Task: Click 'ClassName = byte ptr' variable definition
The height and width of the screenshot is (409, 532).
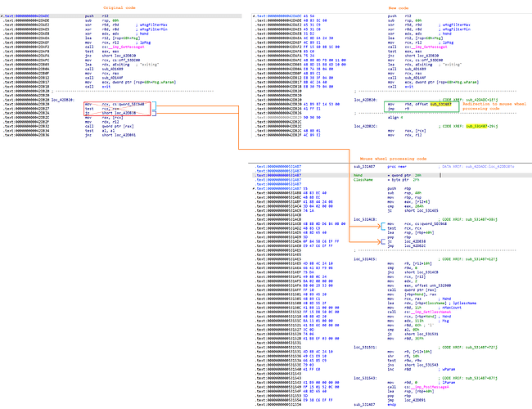Action: [x=386, y=180]
